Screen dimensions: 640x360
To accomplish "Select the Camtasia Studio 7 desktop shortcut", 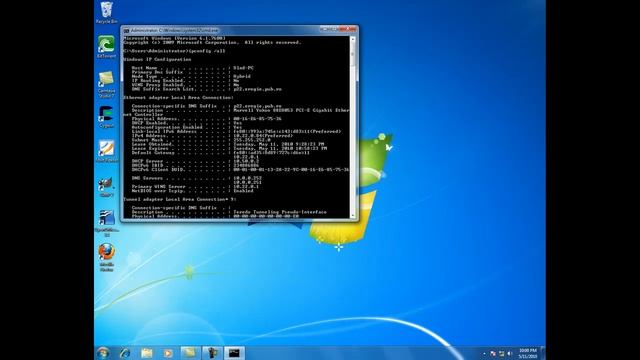I will pyautogui.click(x=106, y=84).
